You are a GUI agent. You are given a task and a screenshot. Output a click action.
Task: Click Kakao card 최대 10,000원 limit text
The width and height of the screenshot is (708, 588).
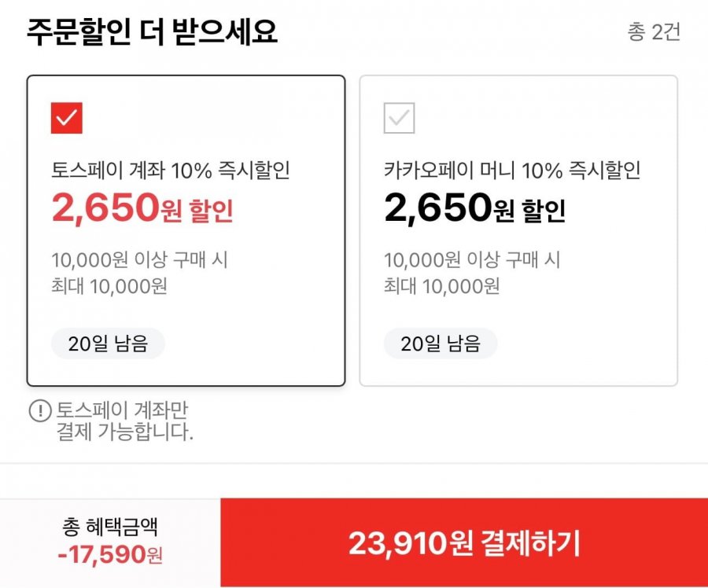click(x=441, y=286)
